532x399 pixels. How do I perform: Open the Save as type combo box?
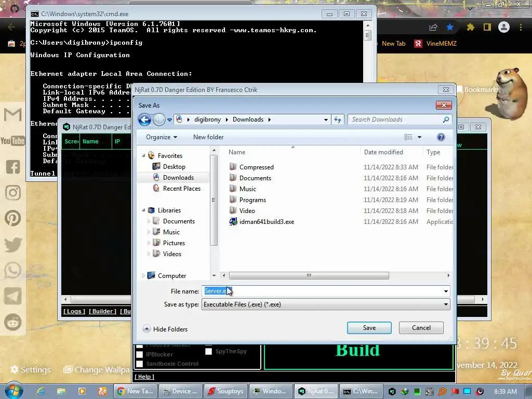click(x=326, y=304)
